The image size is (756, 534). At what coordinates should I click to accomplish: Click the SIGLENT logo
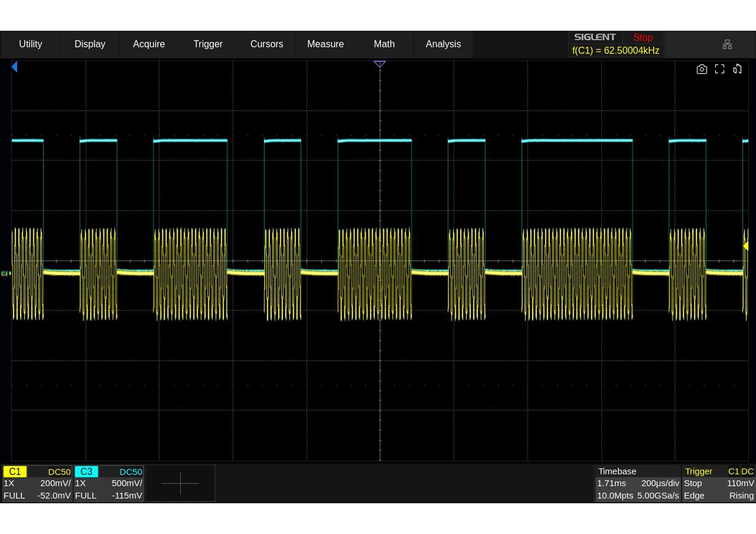coord(595,37)
